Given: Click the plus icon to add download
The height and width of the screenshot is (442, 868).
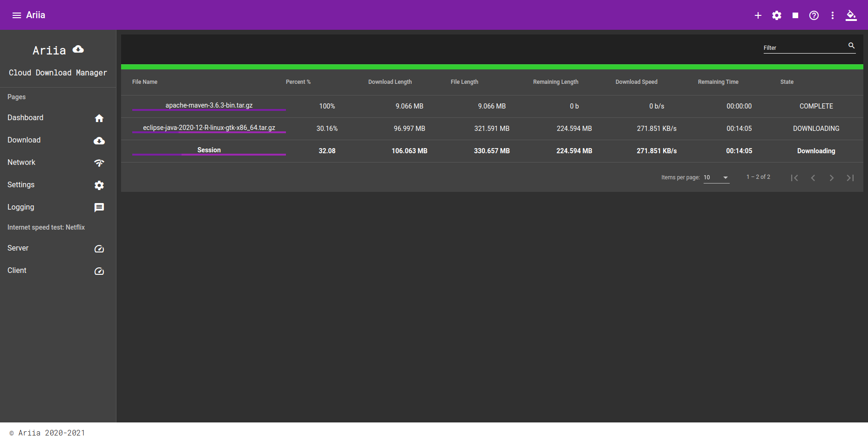Looking at the screenshot, I should pos(758,15).
